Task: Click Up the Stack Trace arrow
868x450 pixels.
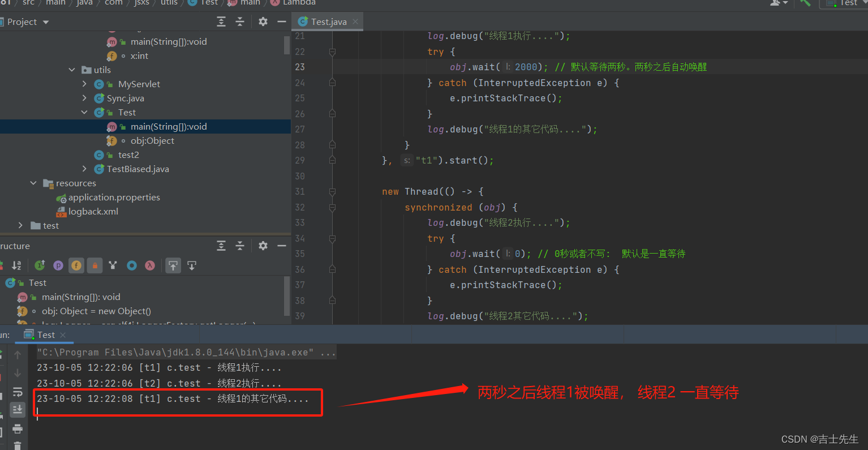Action: tap(18, 355)
